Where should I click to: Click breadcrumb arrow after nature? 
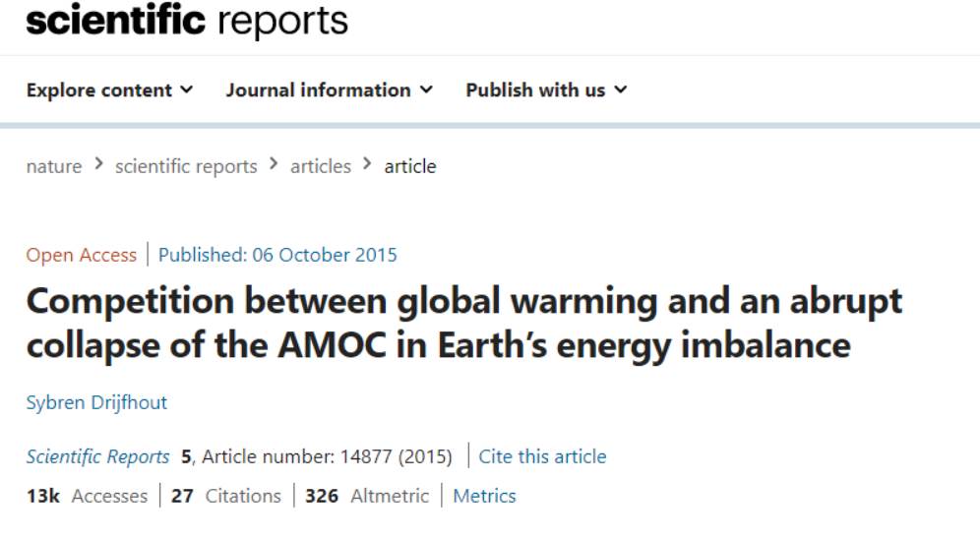98,164
